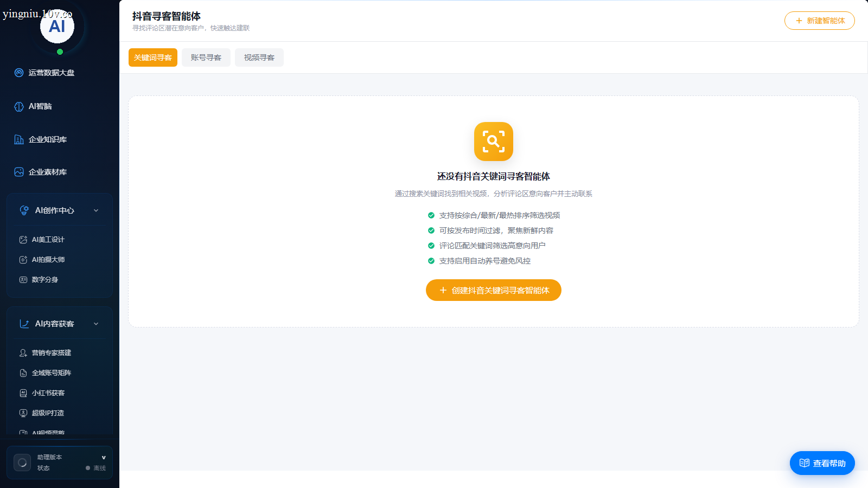The width and height of the screenshot is (868, 488).
Task: Click the 抖音寻客智能体 page title
Action: tap(167, 16)
